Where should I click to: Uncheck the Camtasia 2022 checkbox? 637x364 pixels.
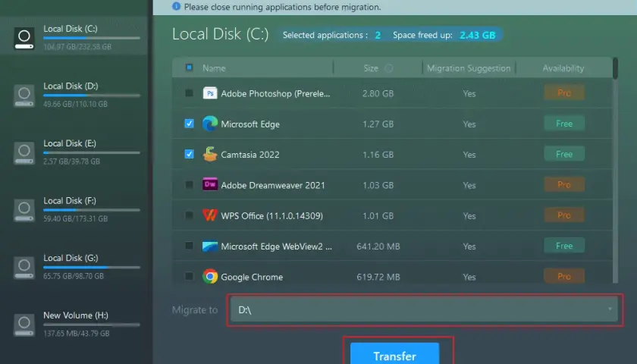click(x=189, y=154)
